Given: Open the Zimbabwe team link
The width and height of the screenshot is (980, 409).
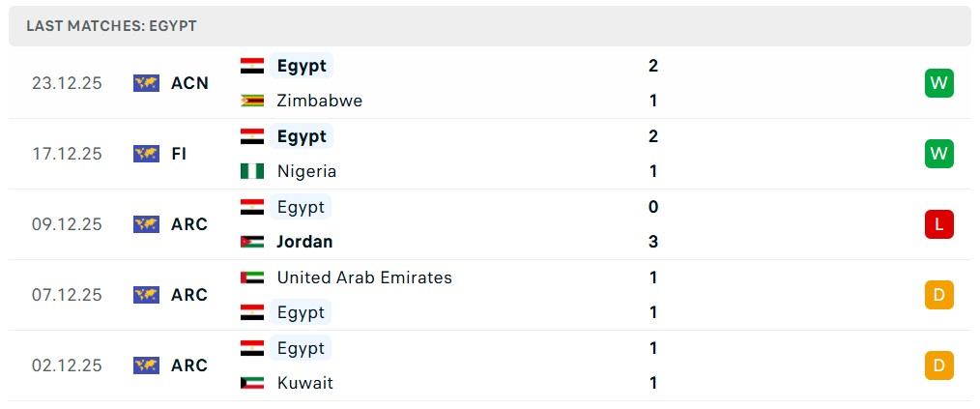Looking at the screenshot, I should click(319, 101).
